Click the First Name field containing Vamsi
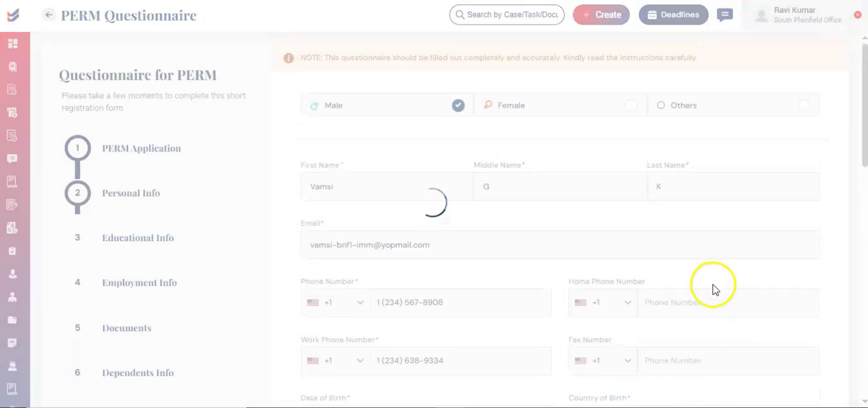868x408 pixels. tap(387, 186)
